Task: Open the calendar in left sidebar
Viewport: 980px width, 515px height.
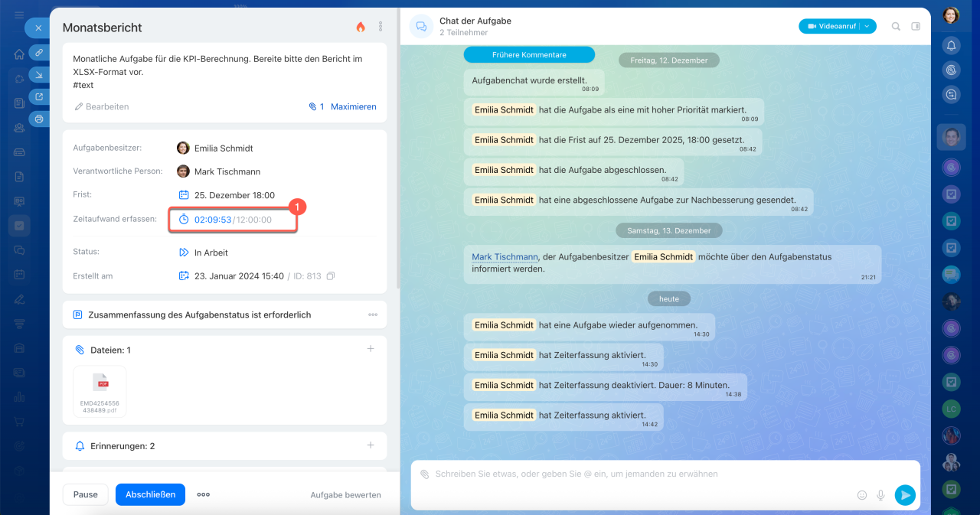Action: 19,275
